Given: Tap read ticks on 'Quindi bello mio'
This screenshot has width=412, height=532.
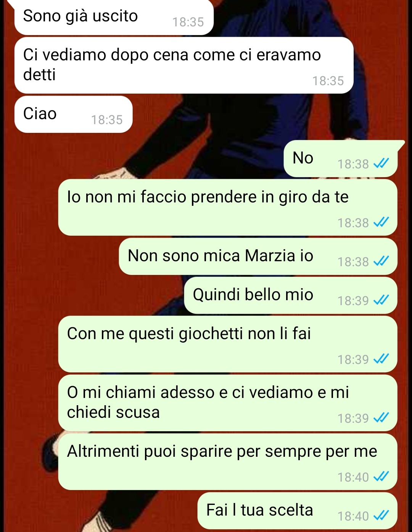Looking at the screenshot, I should pos(381,300).
